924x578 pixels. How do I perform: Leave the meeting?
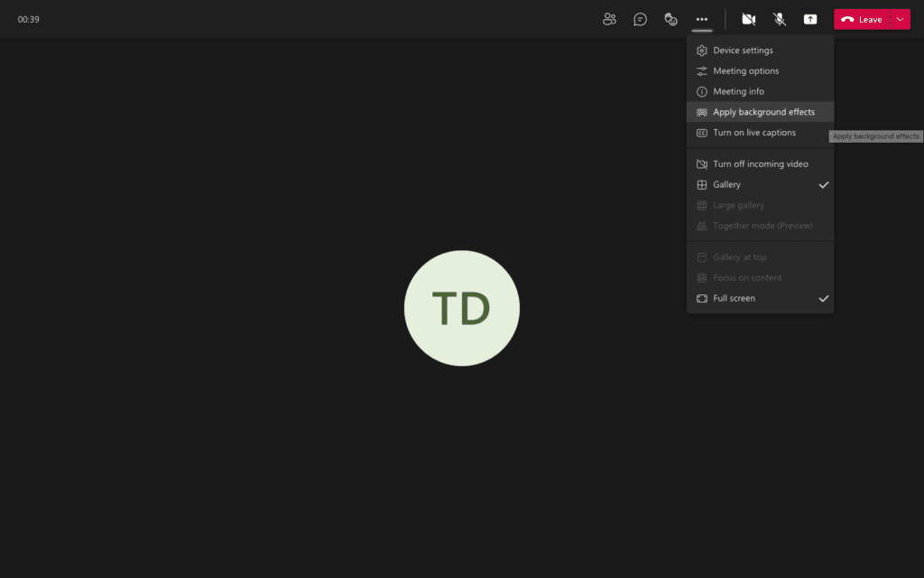tap(864, 19)
